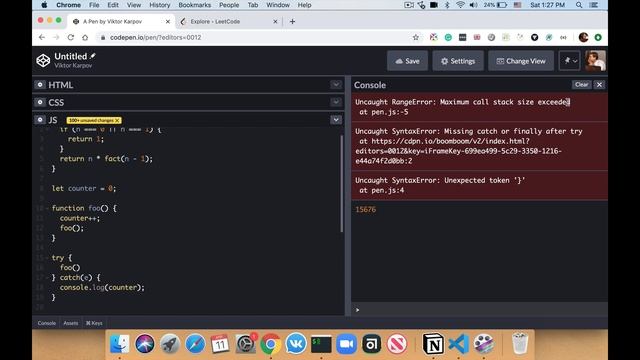Expand the HTML editor dropdown
The height and width of the screenshot is (360, 640).
pyautogui.click(x=336, y=84)
